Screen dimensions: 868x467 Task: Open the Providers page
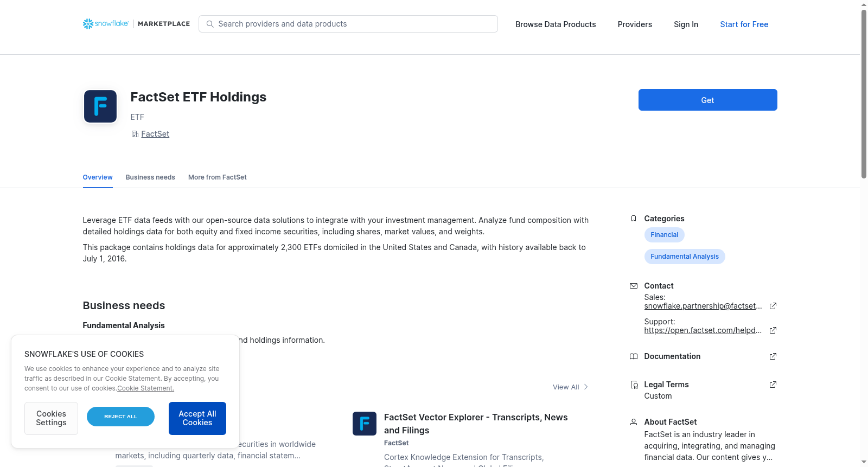tap(635, 24)
